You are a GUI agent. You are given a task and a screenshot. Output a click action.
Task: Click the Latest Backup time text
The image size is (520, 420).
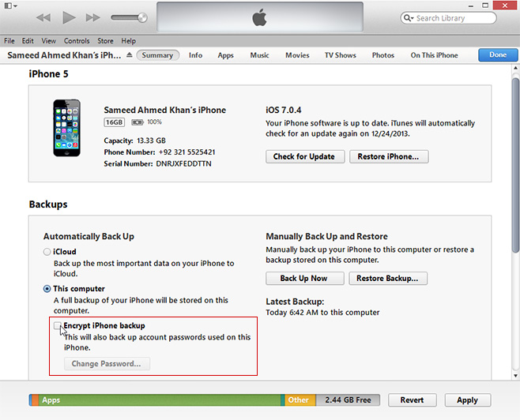(322, 313)
